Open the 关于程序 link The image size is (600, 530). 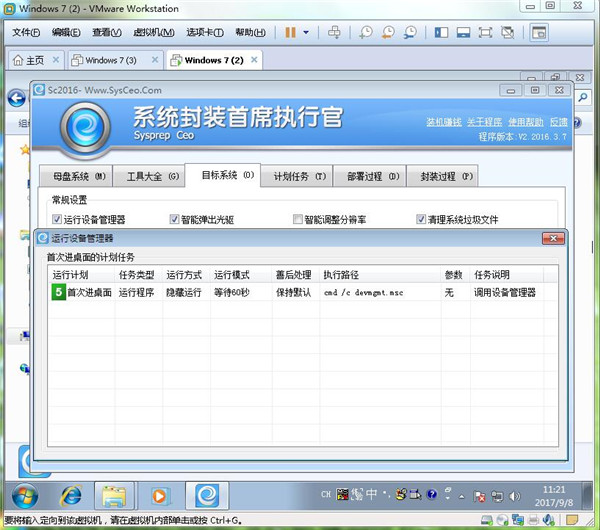point(484,122)
